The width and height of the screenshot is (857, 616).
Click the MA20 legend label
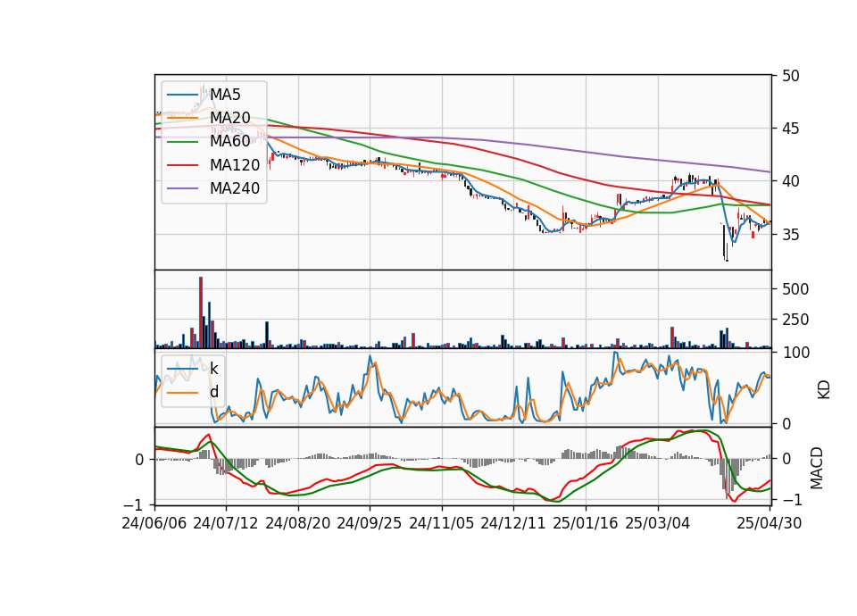(x=230, y=118)
